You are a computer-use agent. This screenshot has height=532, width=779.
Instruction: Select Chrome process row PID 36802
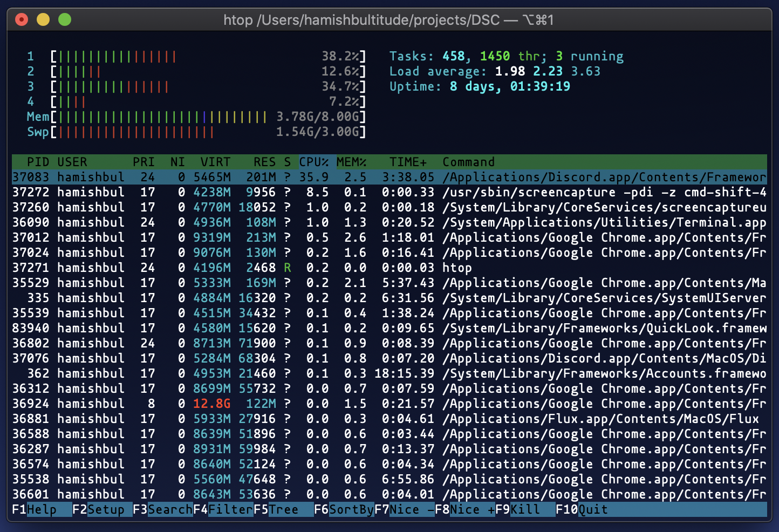389,343
